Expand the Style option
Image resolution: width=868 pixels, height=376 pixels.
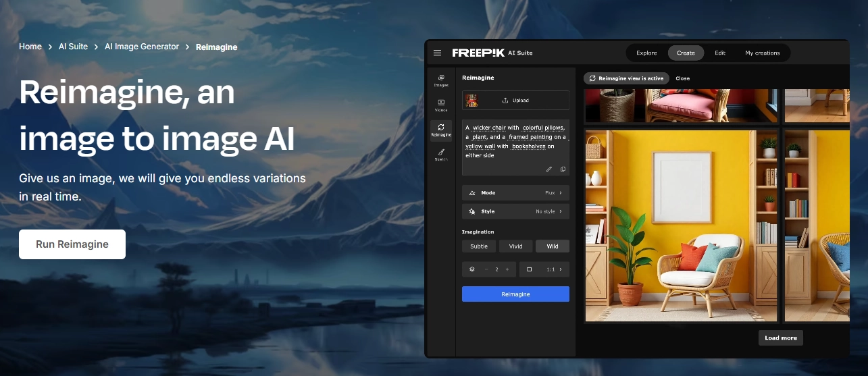[x=515, y=211]
